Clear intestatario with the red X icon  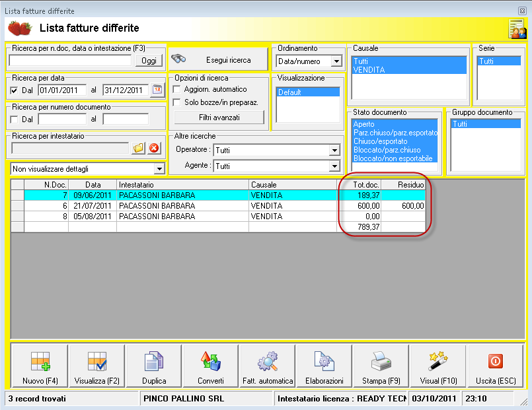pos(155,148)
